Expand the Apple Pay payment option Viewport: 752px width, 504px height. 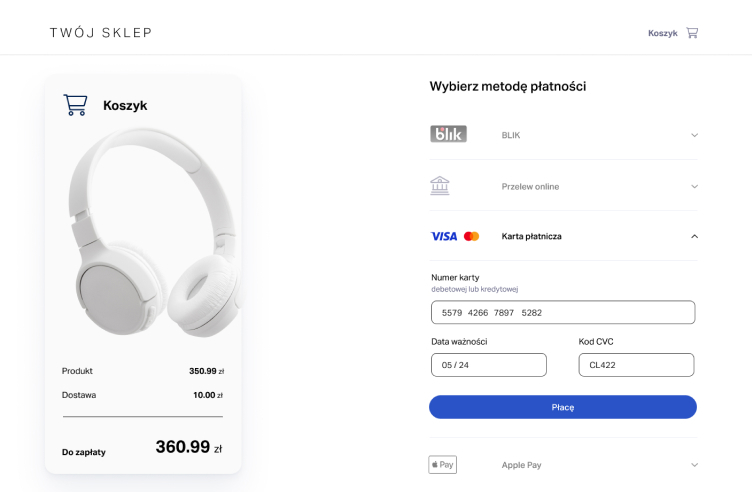coord(694,464)
